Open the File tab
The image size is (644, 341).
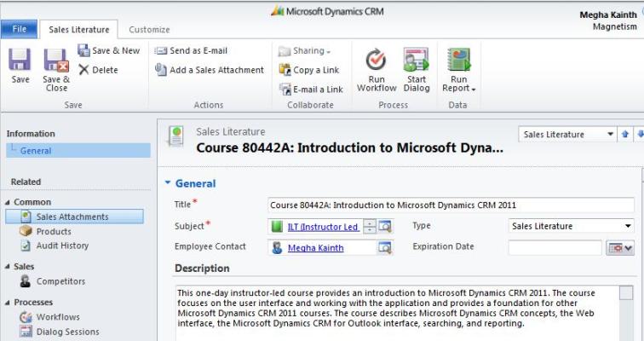(x=19, y=29)
